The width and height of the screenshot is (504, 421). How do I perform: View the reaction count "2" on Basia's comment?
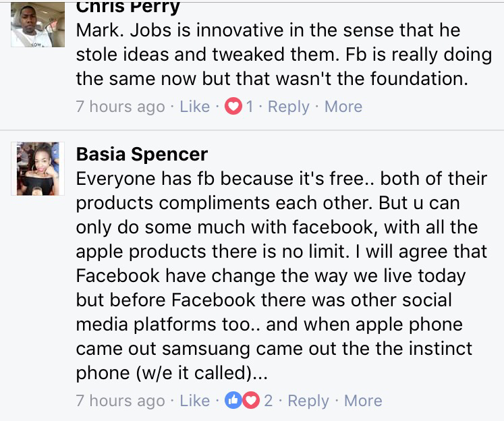269,400
